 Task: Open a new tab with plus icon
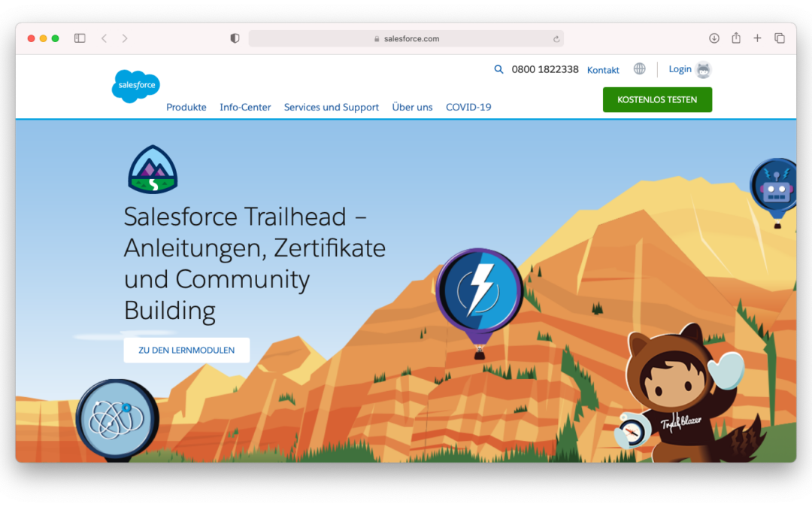(x=757, y=38)
